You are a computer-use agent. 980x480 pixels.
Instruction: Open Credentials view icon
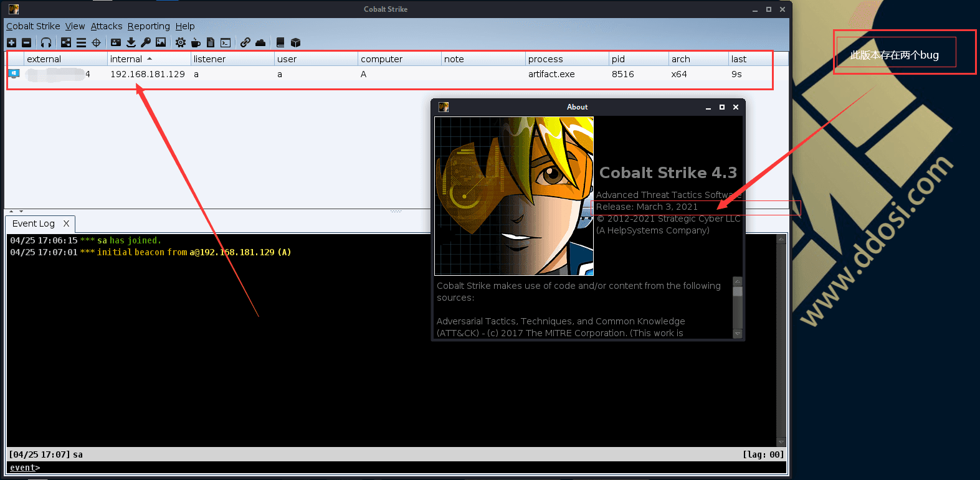point(116,42)
